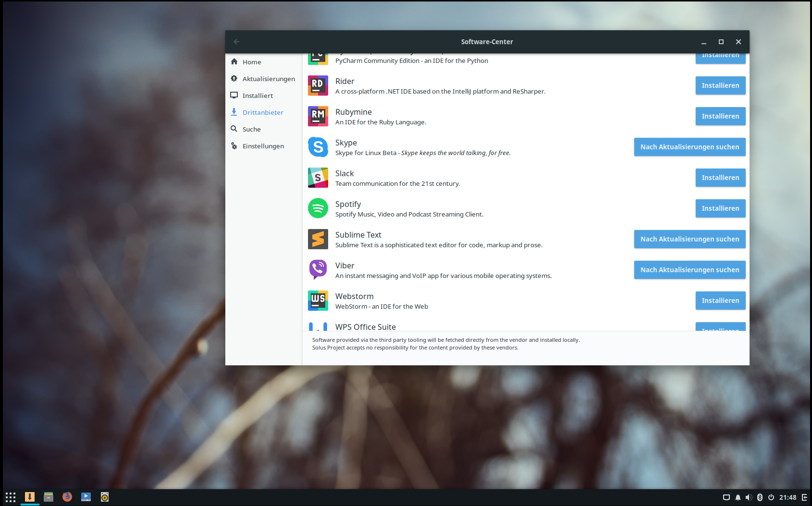Select the Rider RD icon
This screenshot has width=812, height=506.
[x=318, y=85]
